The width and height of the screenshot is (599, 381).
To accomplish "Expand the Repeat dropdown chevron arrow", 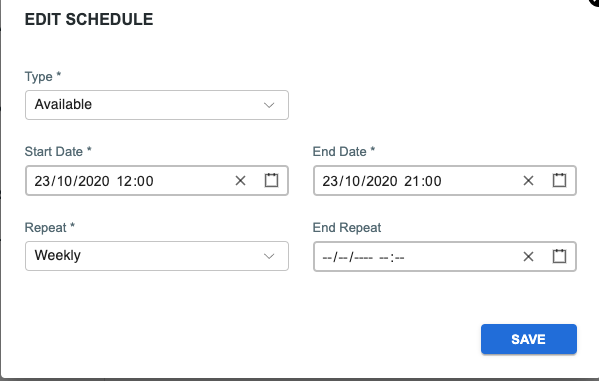I will point(269,256).
